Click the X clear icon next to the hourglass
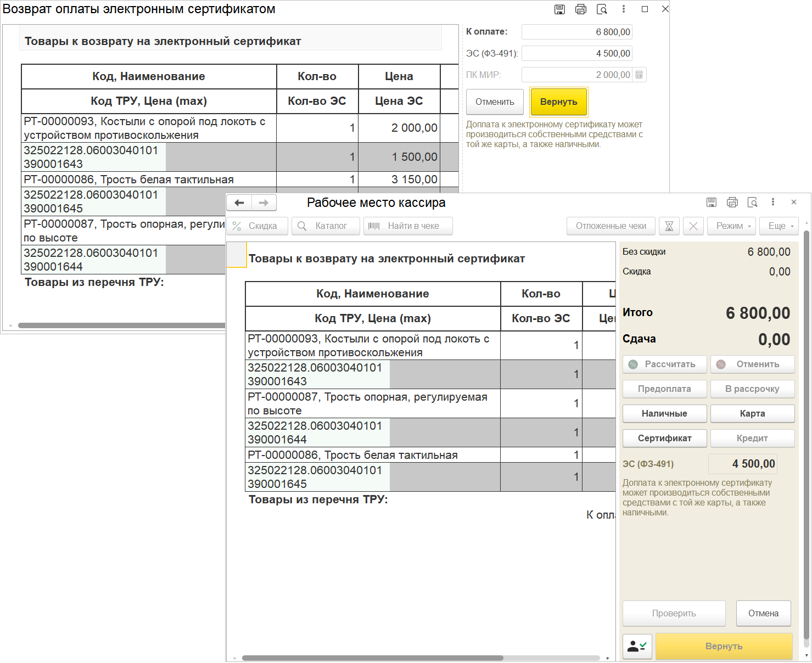812x663 pixels. (693, 226)
